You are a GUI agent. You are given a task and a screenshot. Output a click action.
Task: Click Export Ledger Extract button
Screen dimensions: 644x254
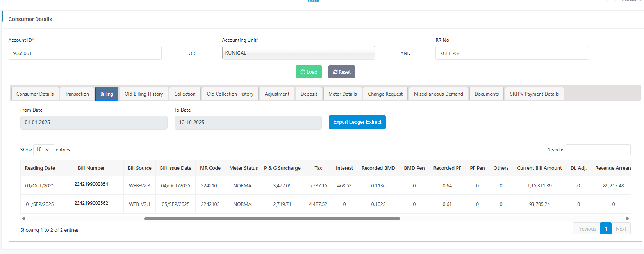357,122
